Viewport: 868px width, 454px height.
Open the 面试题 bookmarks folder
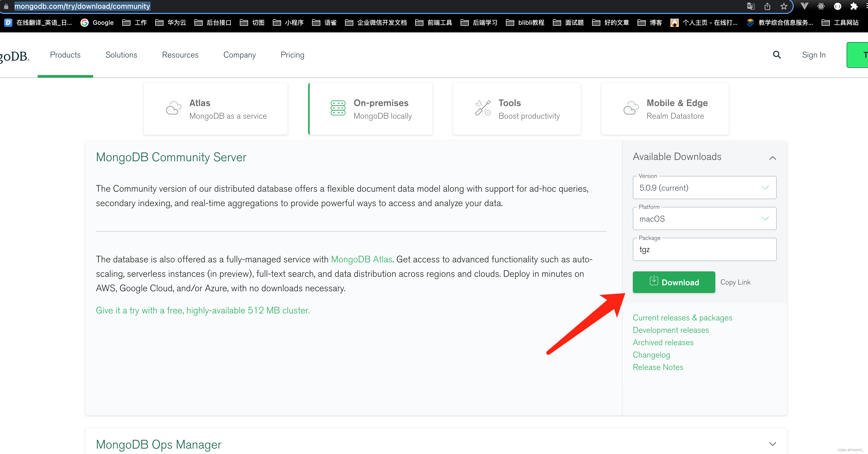coord(568,23)
